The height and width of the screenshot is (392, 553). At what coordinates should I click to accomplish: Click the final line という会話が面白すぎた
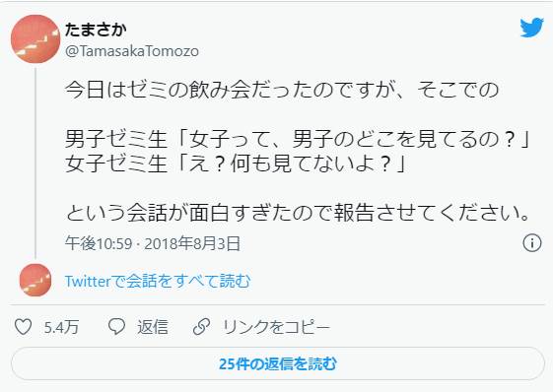[x=298, y=213]
